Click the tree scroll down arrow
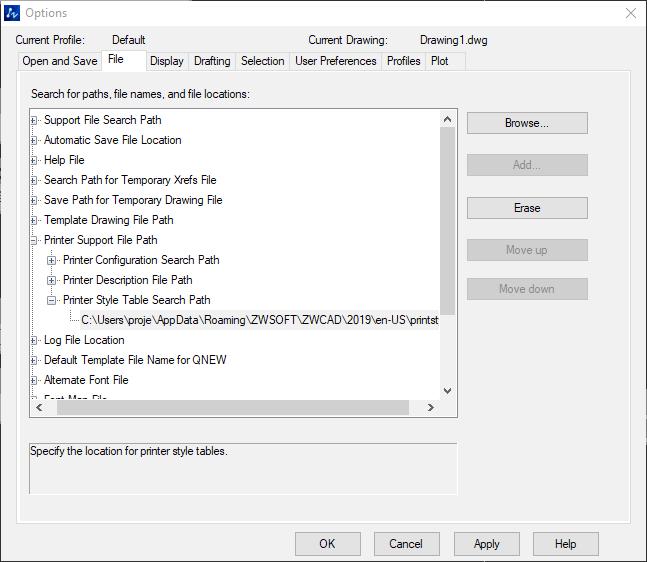The width and height of the screenshot is (647, 562). click(447, 391)
